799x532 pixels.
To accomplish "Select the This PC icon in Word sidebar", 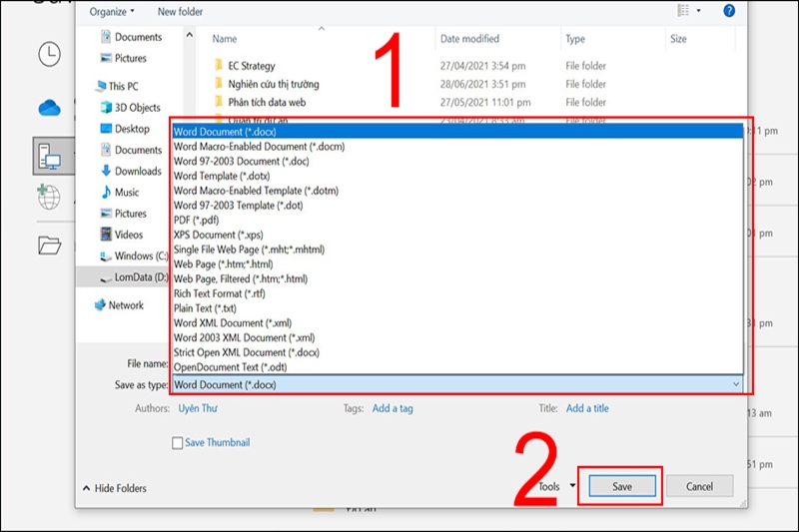I will (x=50, y=155).
